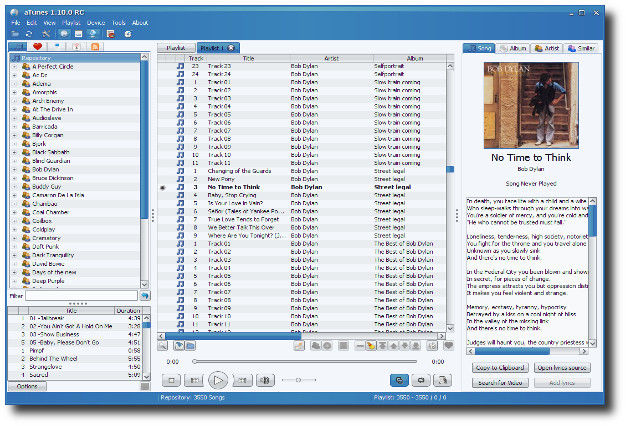Click the broom clear playlist icon
Screen dimensions: 626x426
(x=371, y=346)
